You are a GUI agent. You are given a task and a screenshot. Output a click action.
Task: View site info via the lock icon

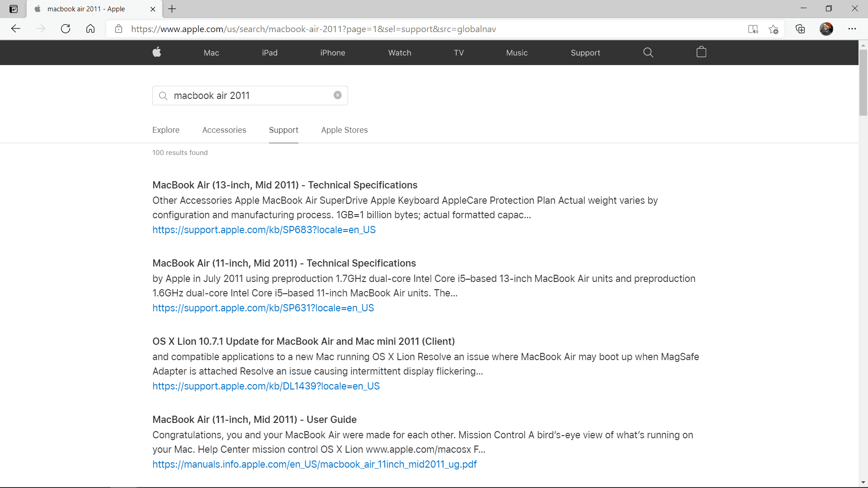pyautogui.click(x=118, y=29)
